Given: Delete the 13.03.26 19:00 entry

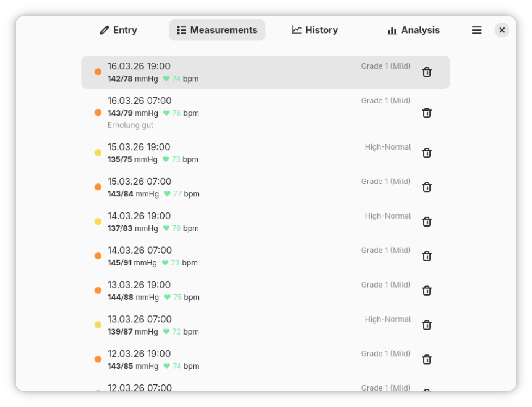Looking at the screenshot, I should (x=427, y=291).
